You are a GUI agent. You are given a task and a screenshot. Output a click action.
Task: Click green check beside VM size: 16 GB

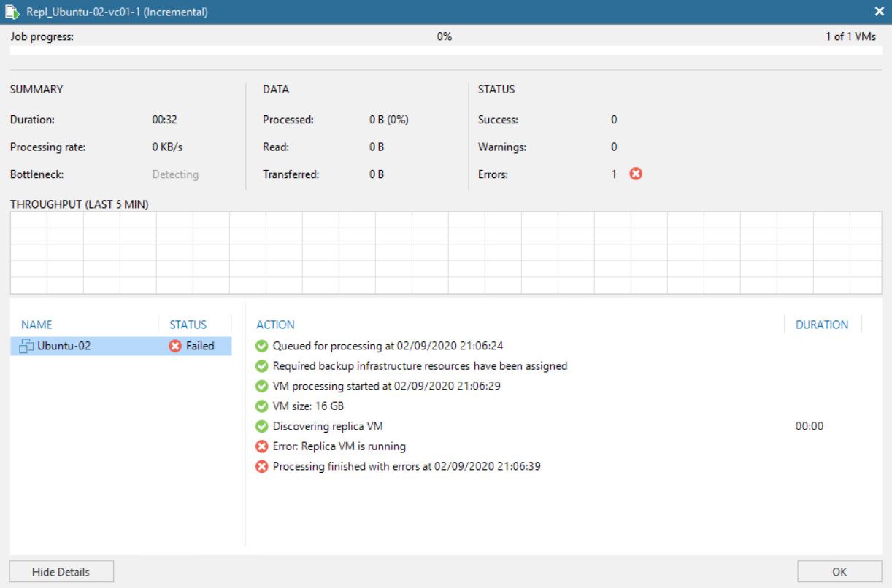coord(262,406)
